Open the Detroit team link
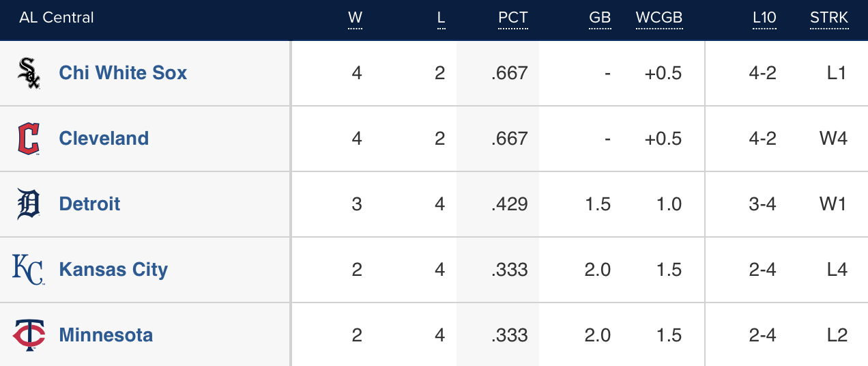Viewport: 868px width, 366px height. [x=89, y=204]
